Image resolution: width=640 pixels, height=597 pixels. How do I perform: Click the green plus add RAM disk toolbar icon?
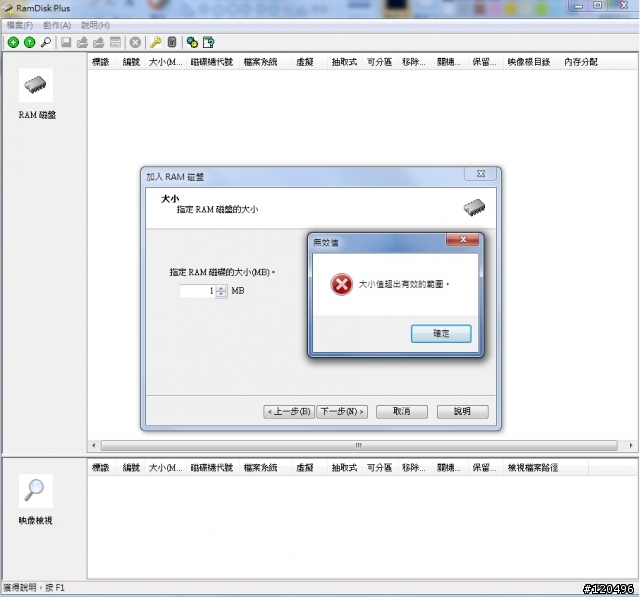[13, 42]
